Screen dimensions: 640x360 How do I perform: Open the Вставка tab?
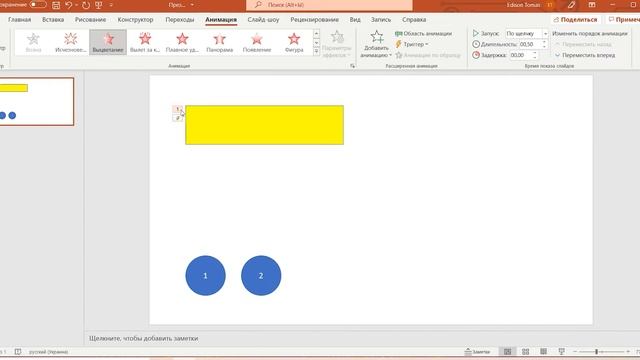[53, 20]
